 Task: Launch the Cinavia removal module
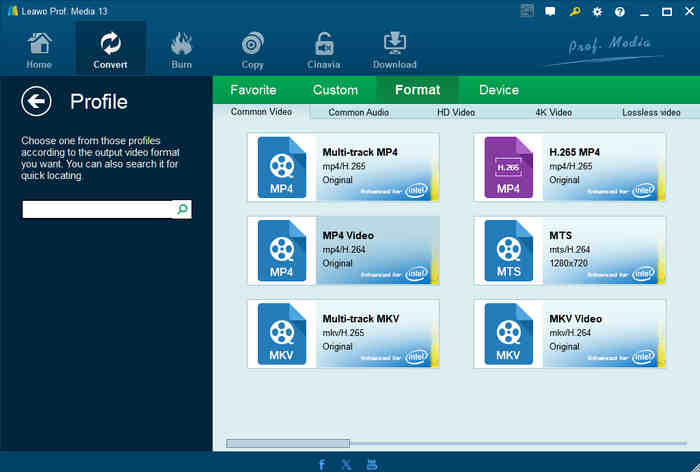coord(324,51)
